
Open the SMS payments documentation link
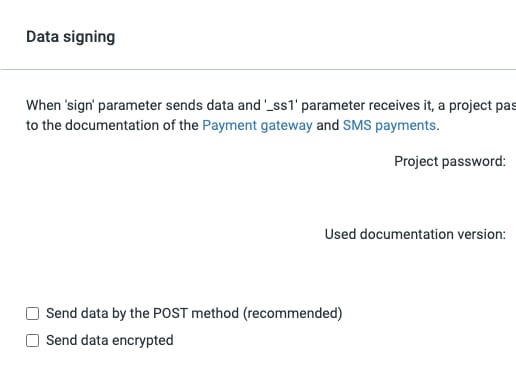tap(389, 126)
